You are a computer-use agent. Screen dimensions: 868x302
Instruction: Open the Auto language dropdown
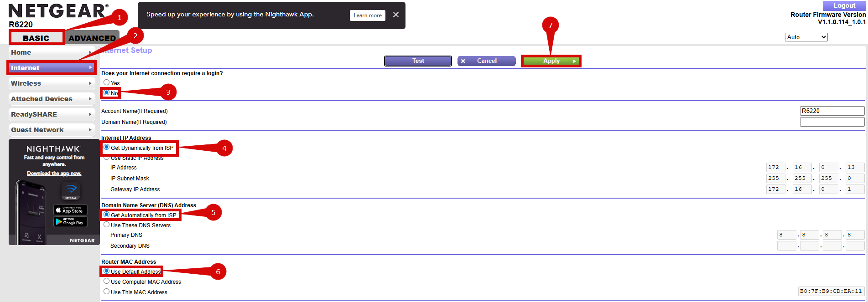806,37
